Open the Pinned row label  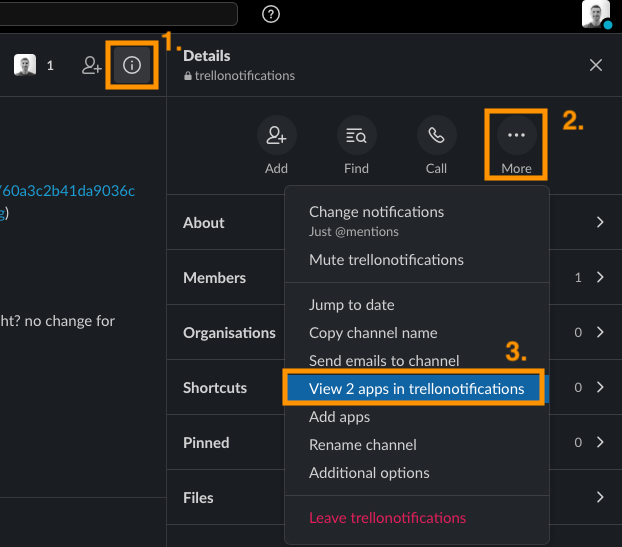(206, 443)
